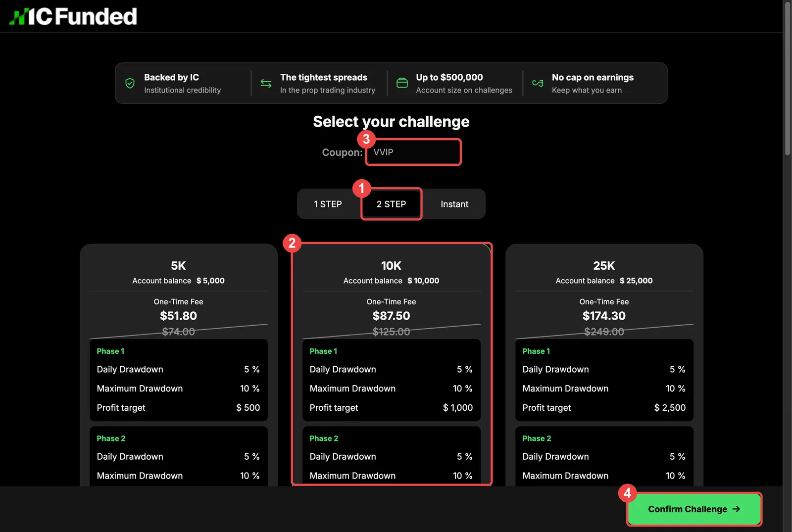Click the Phase 1 section in 25K card
Viewport: 792px width, 532px height.
604,380
